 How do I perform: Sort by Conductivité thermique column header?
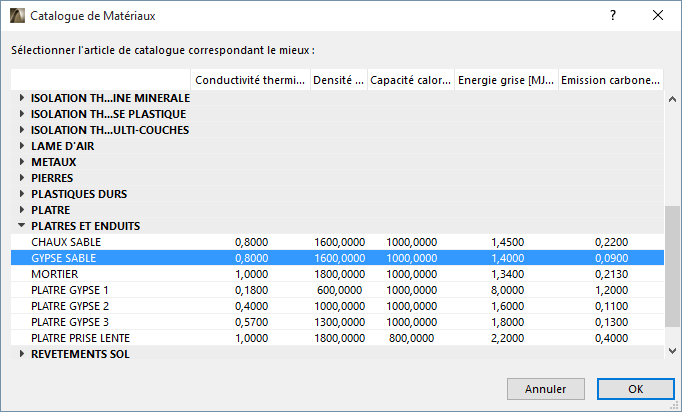[x=250, y=80]
